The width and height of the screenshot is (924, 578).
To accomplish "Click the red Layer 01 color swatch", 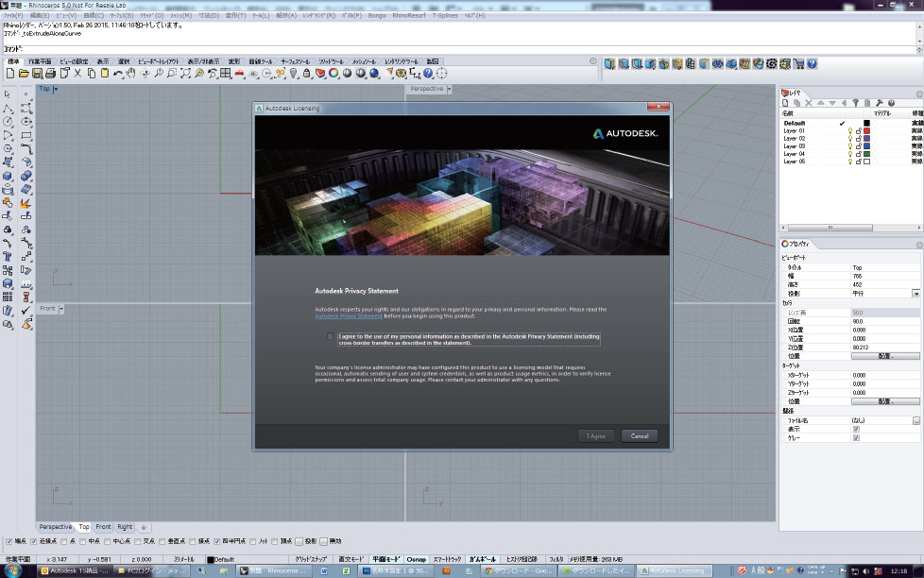I will (866, 131).
